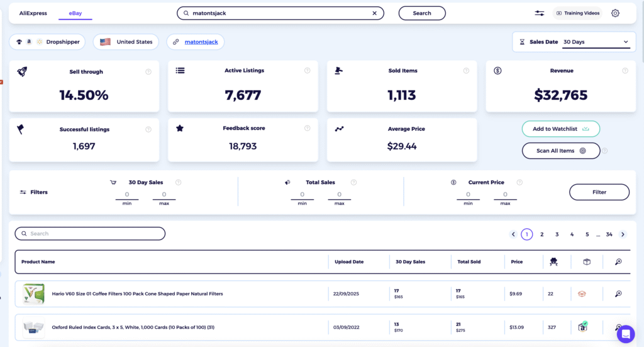
Task: Click the Filter button
Action: [599, 192]
